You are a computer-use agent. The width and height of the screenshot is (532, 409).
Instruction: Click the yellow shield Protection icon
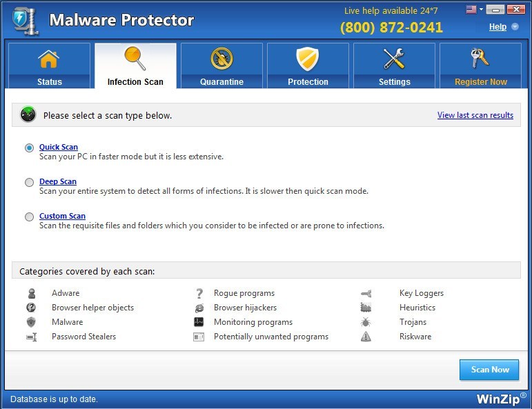[308, 59]
